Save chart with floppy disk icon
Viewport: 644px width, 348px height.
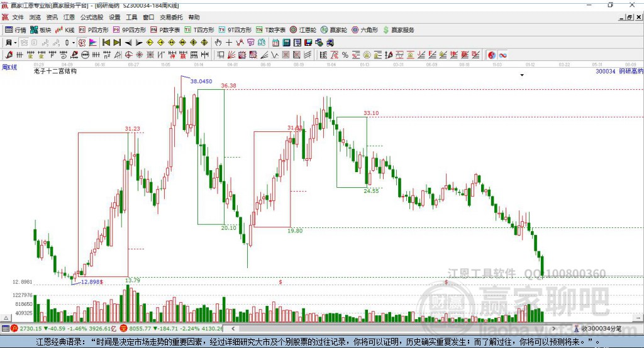click(308, 42)
